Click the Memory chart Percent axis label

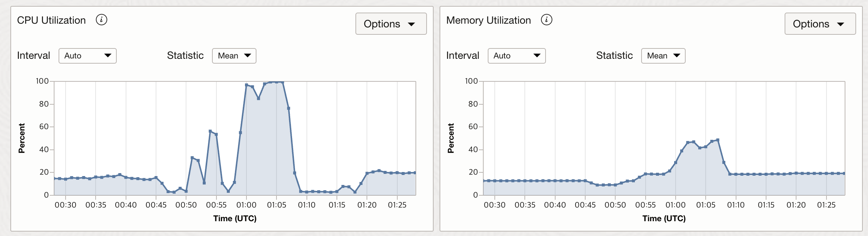(451, 138)
